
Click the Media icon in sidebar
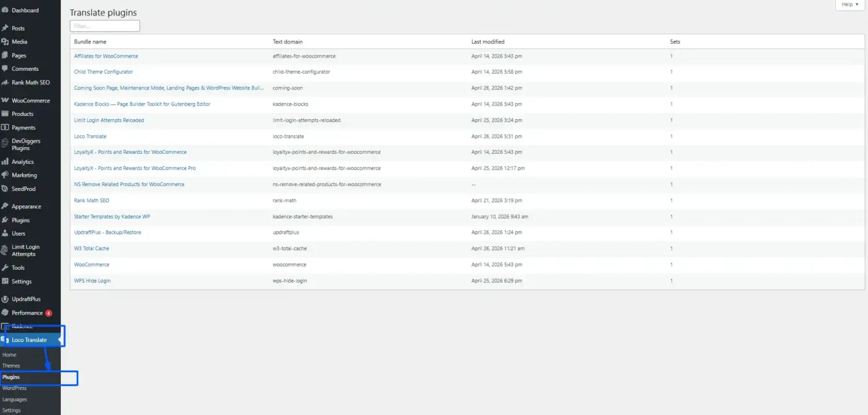coord(5,42)
